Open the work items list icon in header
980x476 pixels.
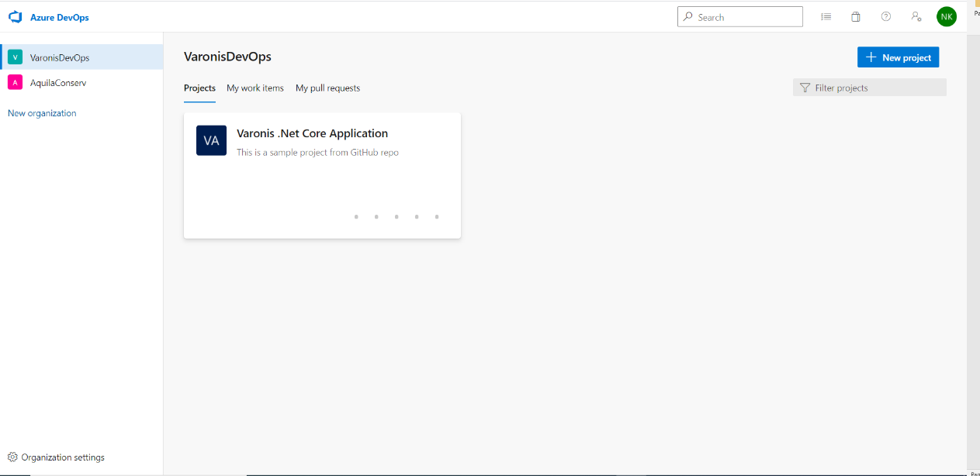826,17
